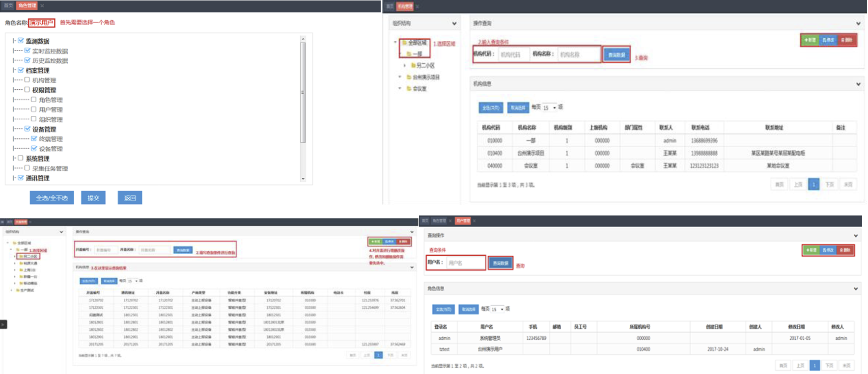Viewport: 868px width, 374px height.
Task: Click the 全选/全不选 button
Action: [52, 198]
